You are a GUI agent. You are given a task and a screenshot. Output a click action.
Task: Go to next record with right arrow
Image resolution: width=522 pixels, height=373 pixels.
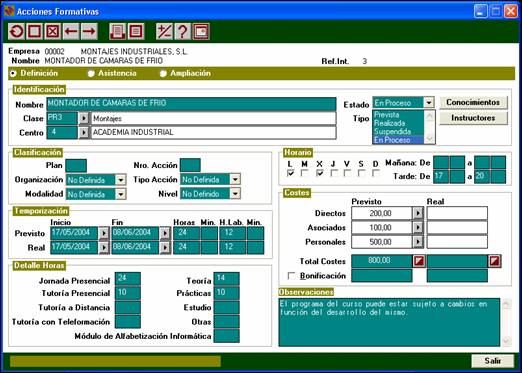pos(89,32)
